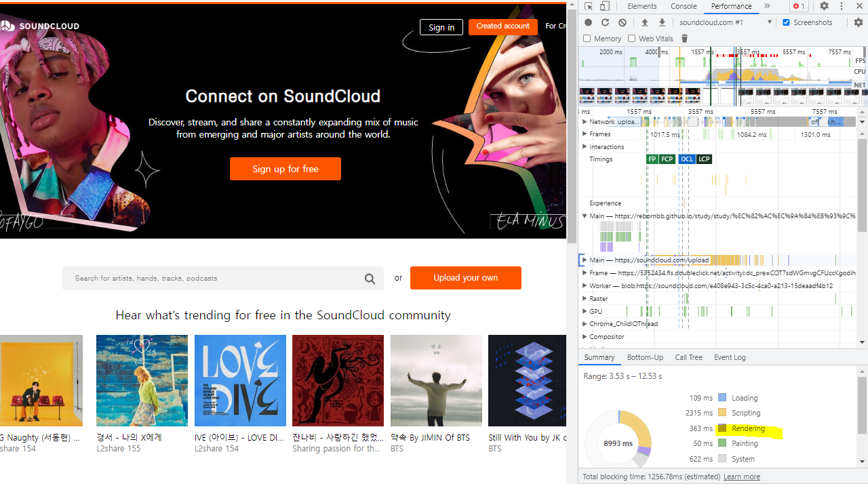Screen dimensions: 868x484
Task: Click the search magnifier icon
Action: coord(370,279)
